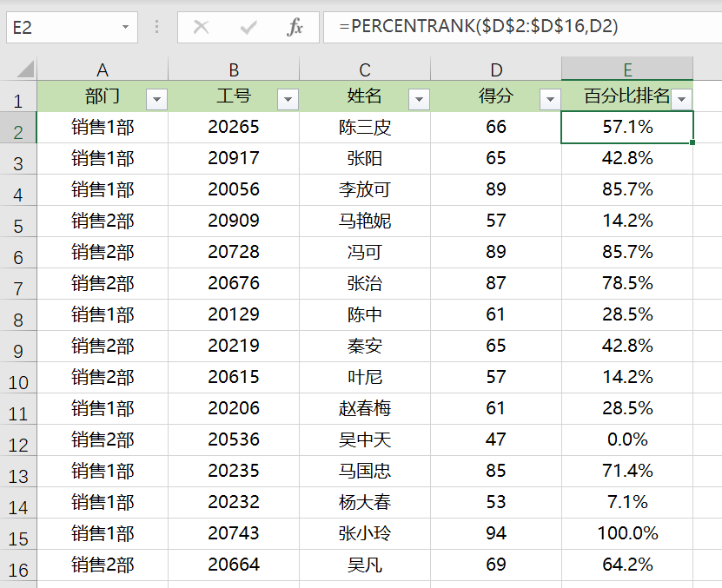Select percent rank cell 64.2%

tap(627, 565)
